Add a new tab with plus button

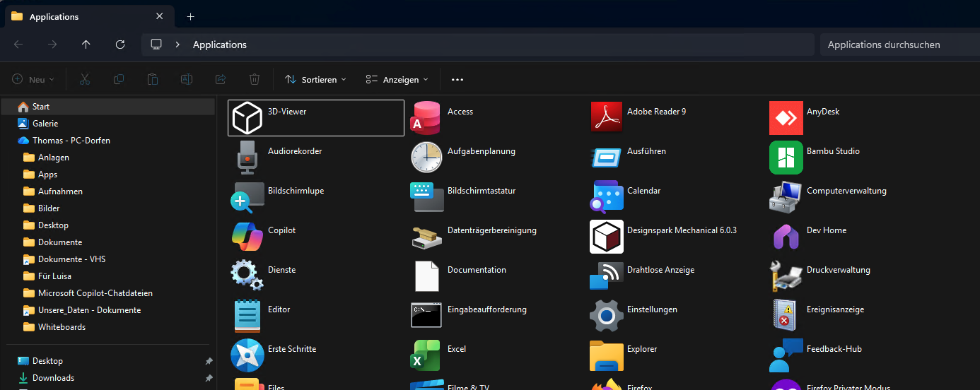pos(190,16)
